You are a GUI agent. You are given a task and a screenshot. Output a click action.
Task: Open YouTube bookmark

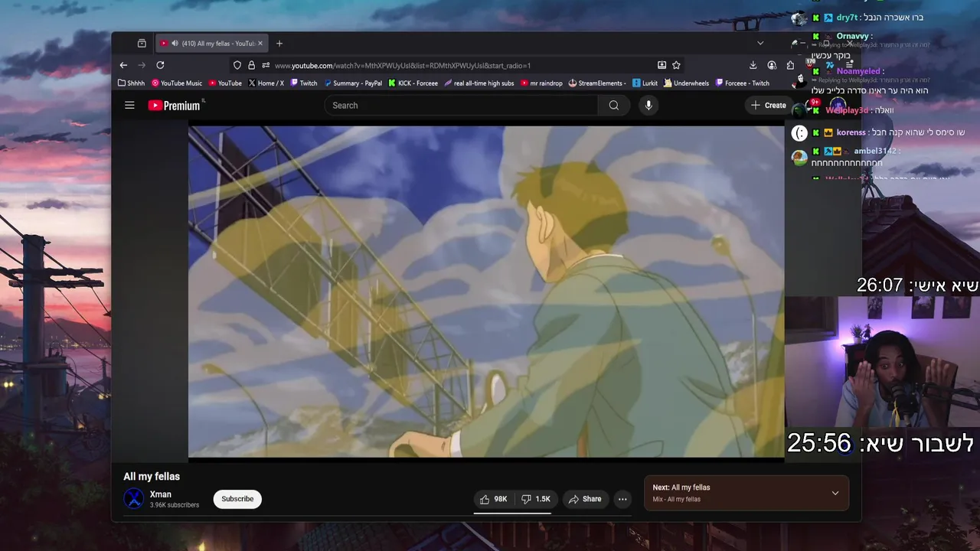pyautogui.click(x=224, y=83)
